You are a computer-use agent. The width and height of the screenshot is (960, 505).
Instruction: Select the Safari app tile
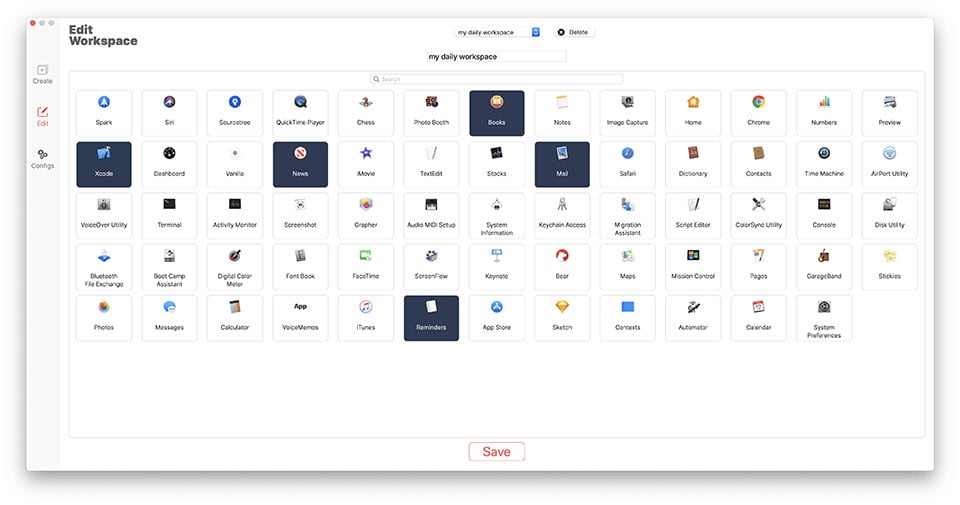(x=628, y=164)
